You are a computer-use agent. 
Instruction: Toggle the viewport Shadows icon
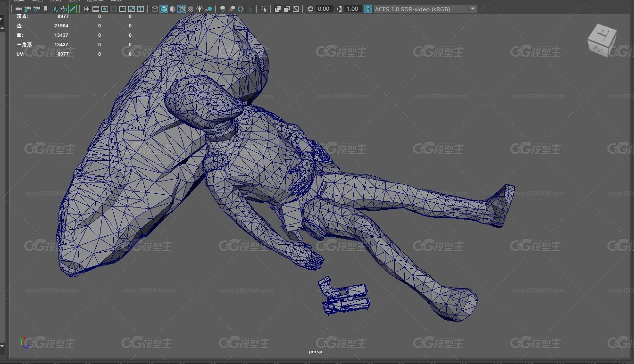[209, 9]
